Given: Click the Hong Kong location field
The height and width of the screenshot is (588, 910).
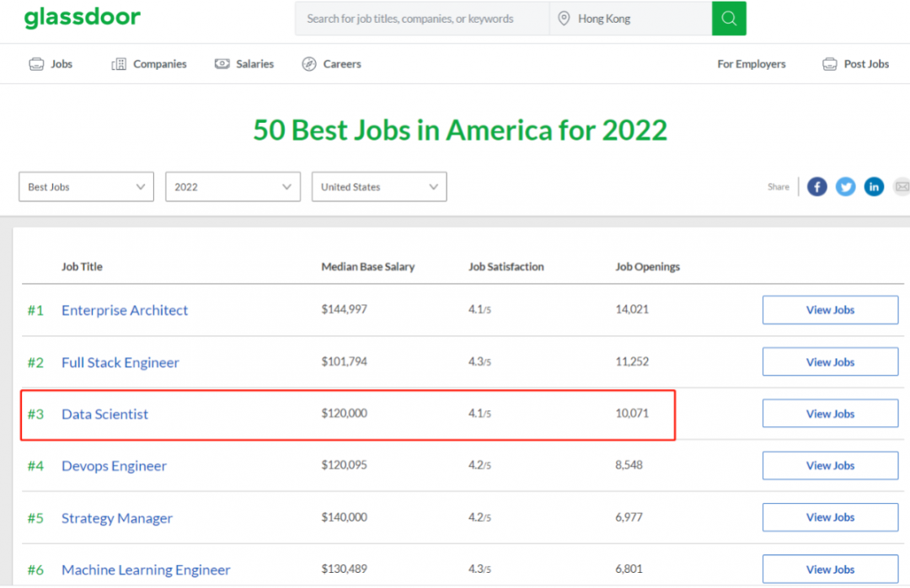Looking at the screenshot, I should (631, 19).
